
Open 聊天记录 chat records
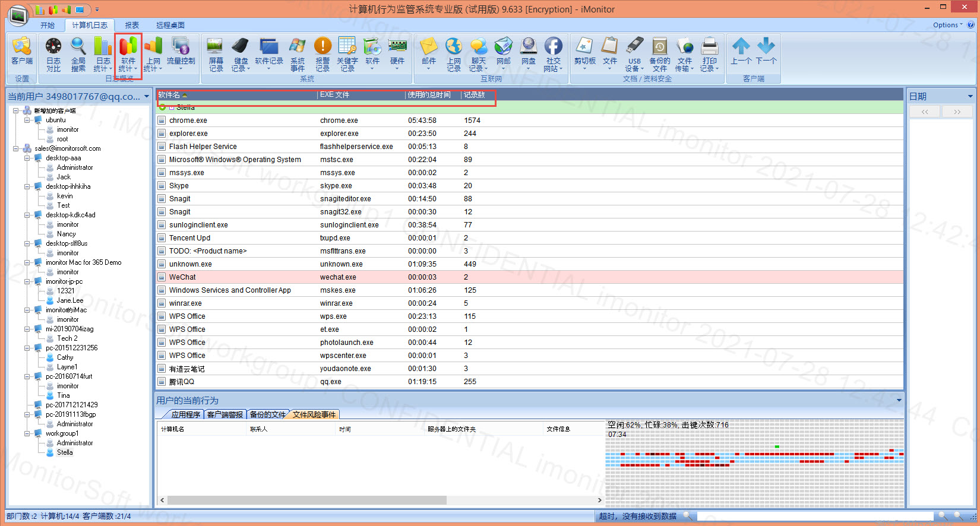coord(479,55)
